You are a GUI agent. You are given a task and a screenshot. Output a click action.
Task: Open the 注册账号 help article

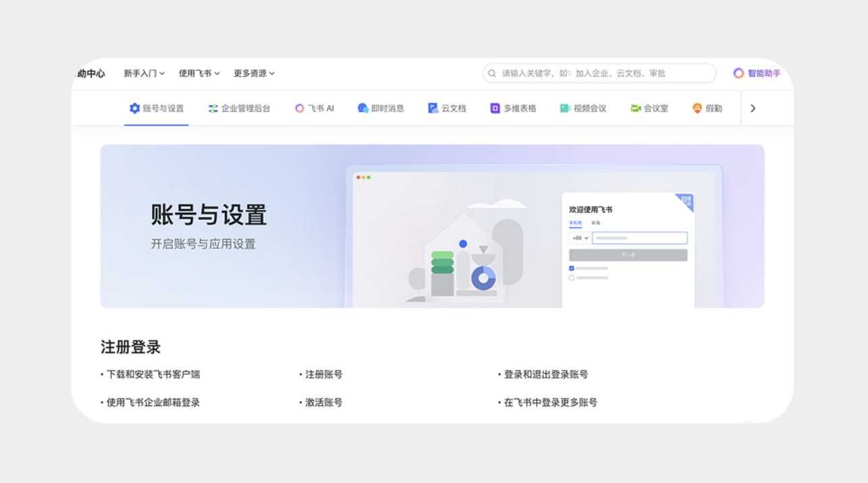click(324, 374)
